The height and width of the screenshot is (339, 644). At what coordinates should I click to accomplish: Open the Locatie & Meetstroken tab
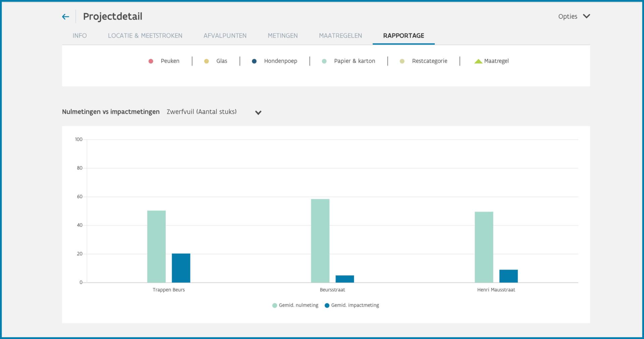click(x=145, y=36)
